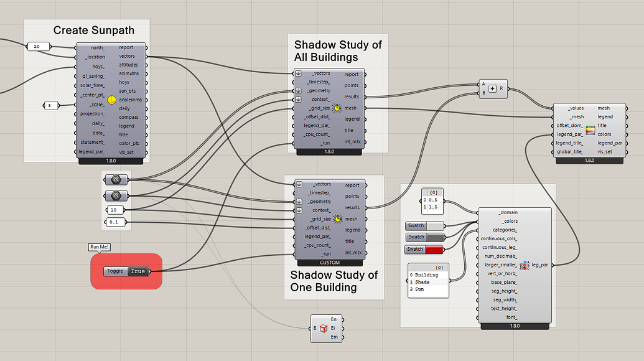The height and width of the screenshot is (361, 644).
Task: Click the 'R' output of Addition component
Action: 501,89
